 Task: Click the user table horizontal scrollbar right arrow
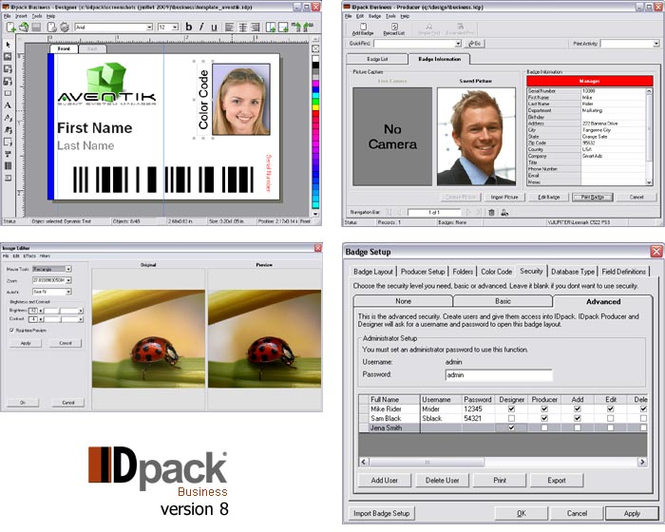click(x=642, y=462)
